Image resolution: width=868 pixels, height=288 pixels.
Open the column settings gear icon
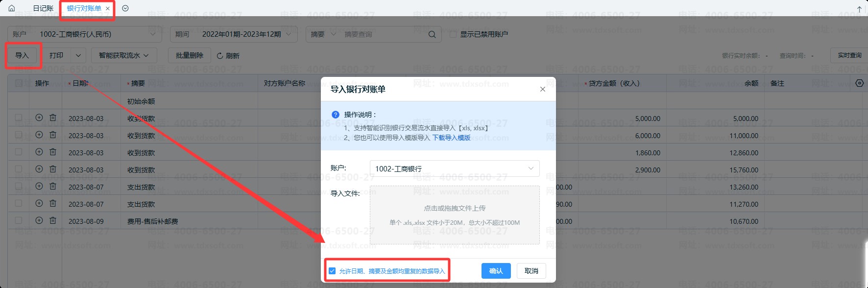tap(860, 83)
